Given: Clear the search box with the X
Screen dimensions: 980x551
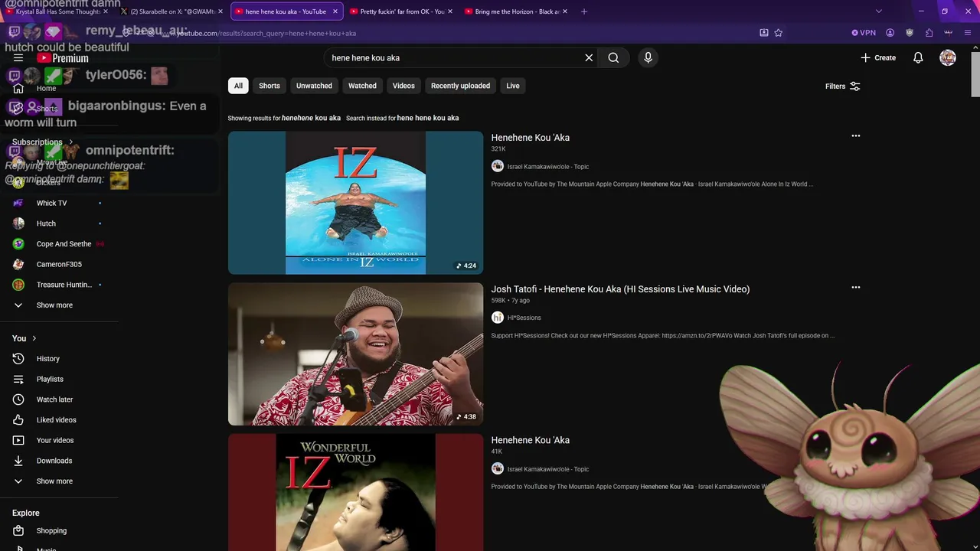Looking at the screenshot, I should click(x=589, y=57).
